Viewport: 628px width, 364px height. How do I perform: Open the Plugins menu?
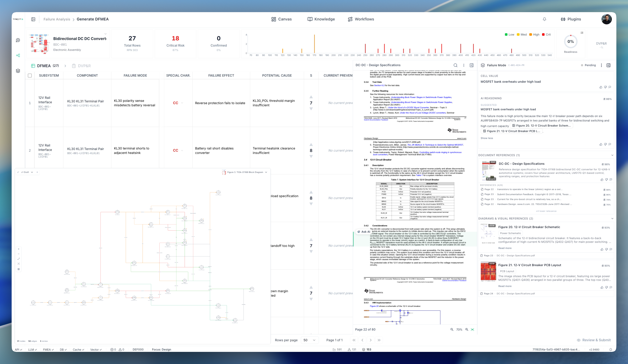571,19
